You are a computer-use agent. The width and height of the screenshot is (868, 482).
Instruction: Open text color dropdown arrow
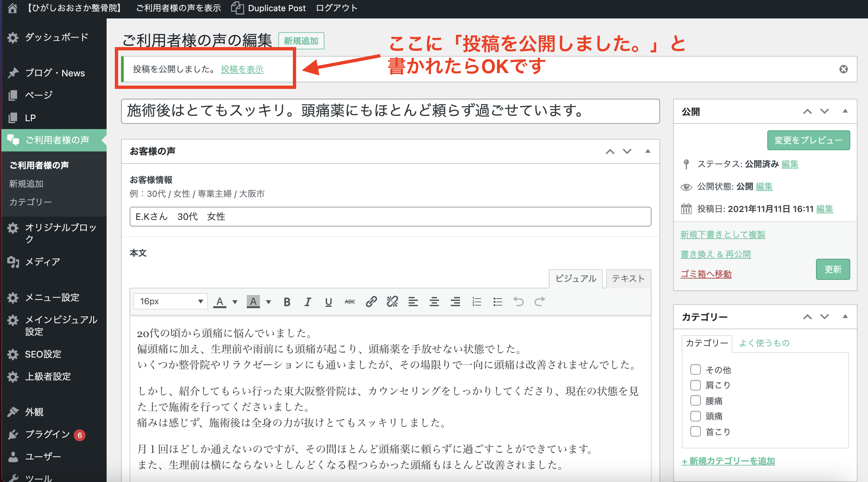pos(235,302)
